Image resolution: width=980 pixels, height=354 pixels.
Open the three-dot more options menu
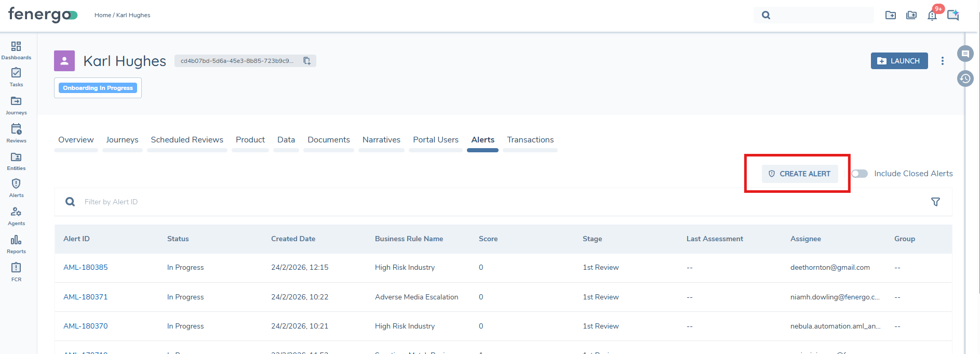pos(943,61)
